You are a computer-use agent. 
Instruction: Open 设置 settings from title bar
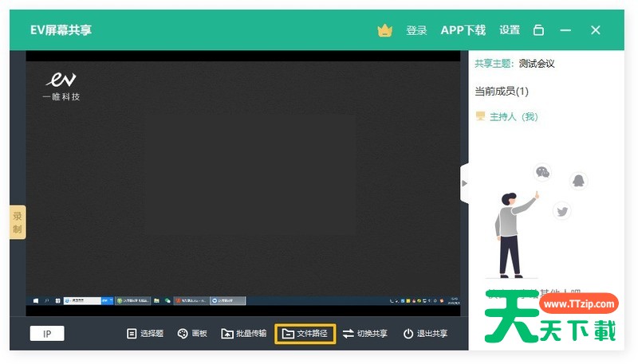(510, 30)
